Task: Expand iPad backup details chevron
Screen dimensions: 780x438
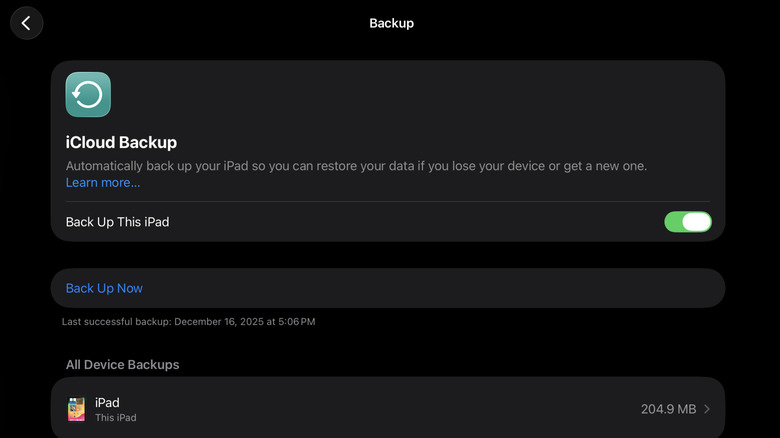Action: (707, 409)
